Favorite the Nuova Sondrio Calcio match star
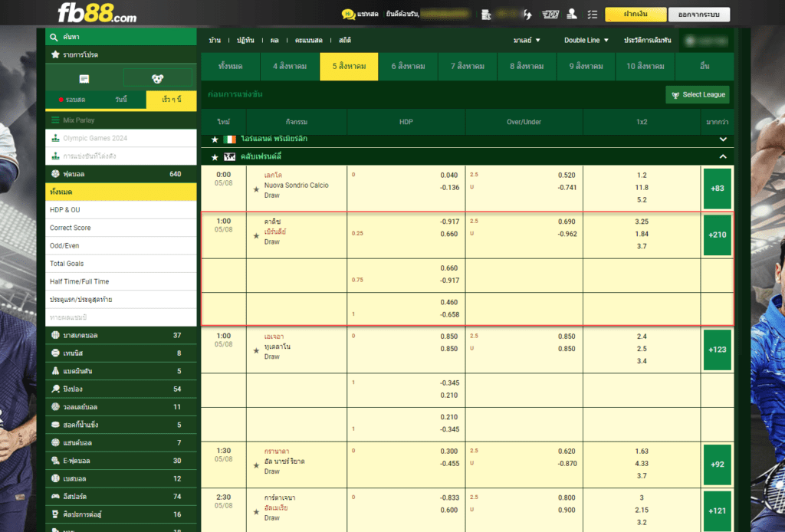The height and width of the screenshot is (532, 785). [256, 189]
